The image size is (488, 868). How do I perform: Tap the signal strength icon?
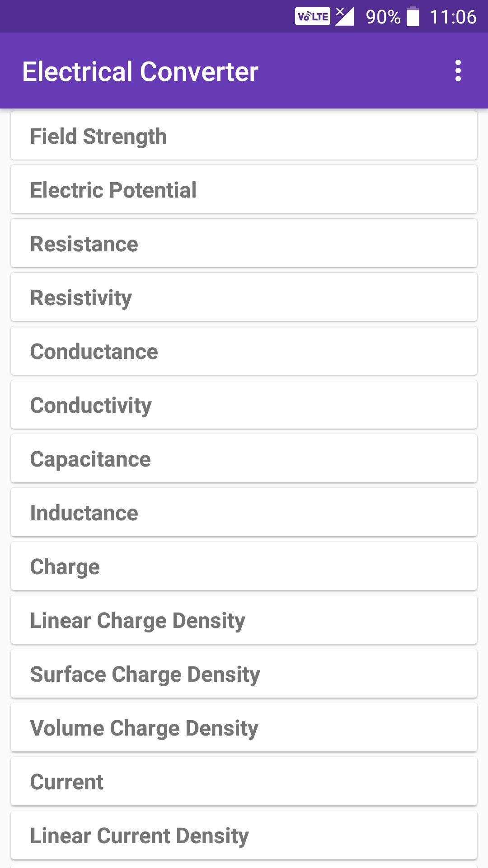point(344,16)
